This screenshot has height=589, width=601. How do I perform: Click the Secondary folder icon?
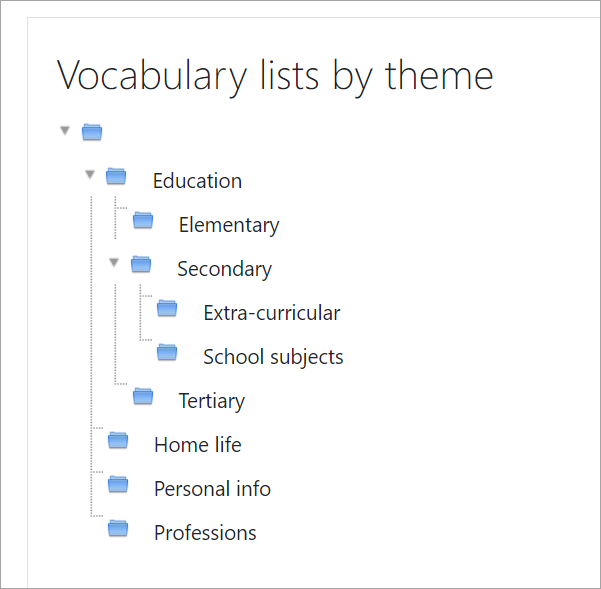tap(141, 265)
